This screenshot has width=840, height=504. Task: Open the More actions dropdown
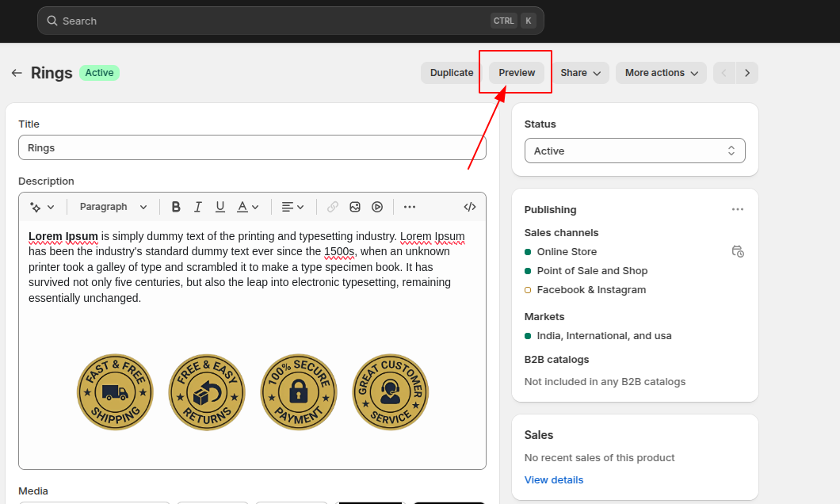[x=661, y=73]
